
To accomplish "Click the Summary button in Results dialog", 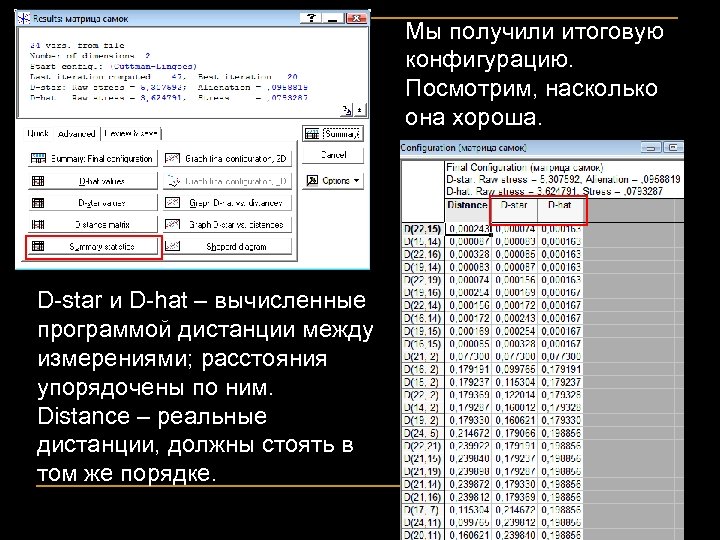I will coord(333,134).
